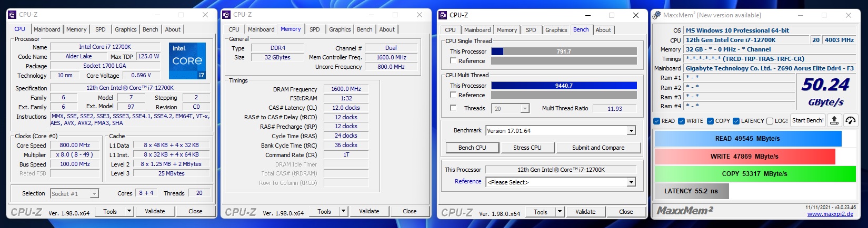
Task: Select the Memory tab in the Bench window
Action: (507, 30)
